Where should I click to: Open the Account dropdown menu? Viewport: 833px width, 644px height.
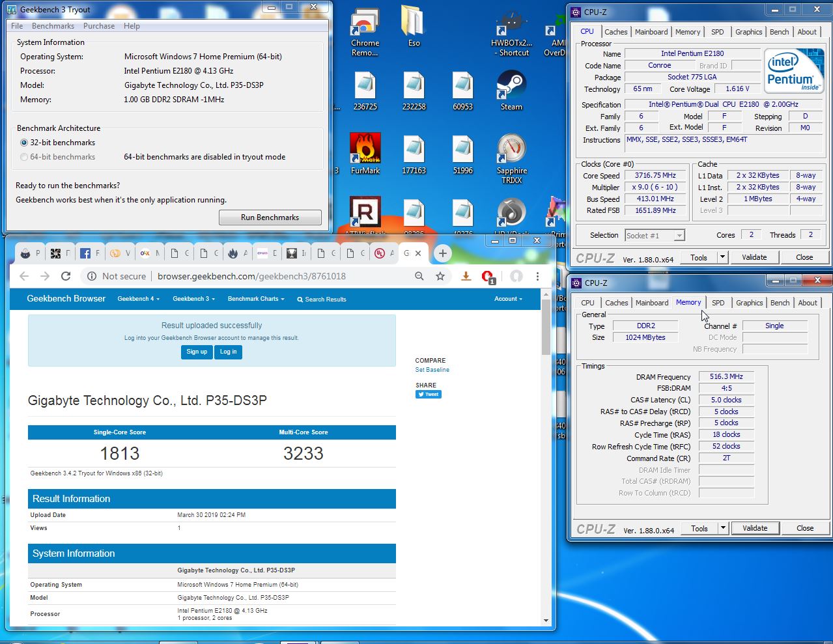(508, 299)
